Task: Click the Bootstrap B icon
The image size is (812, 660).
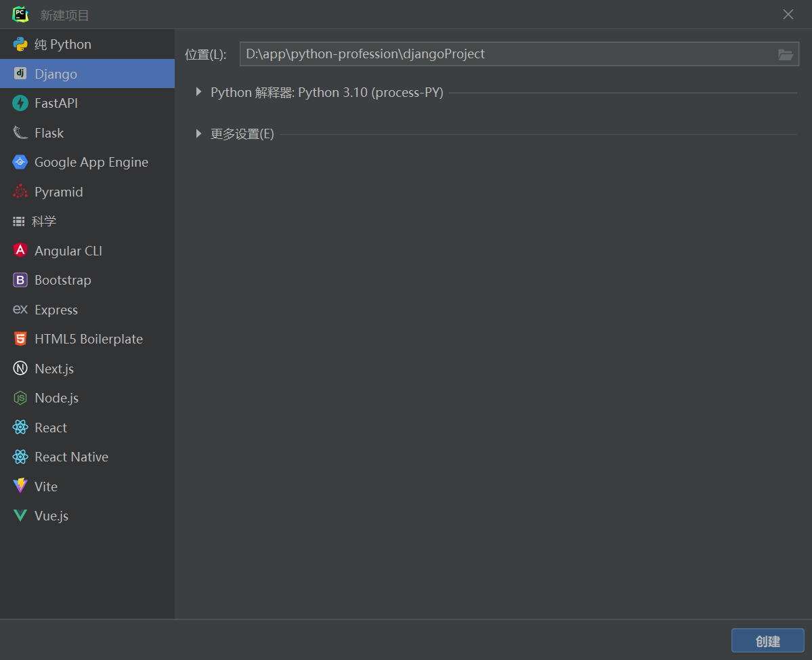Action: click(x=20, y=281)
